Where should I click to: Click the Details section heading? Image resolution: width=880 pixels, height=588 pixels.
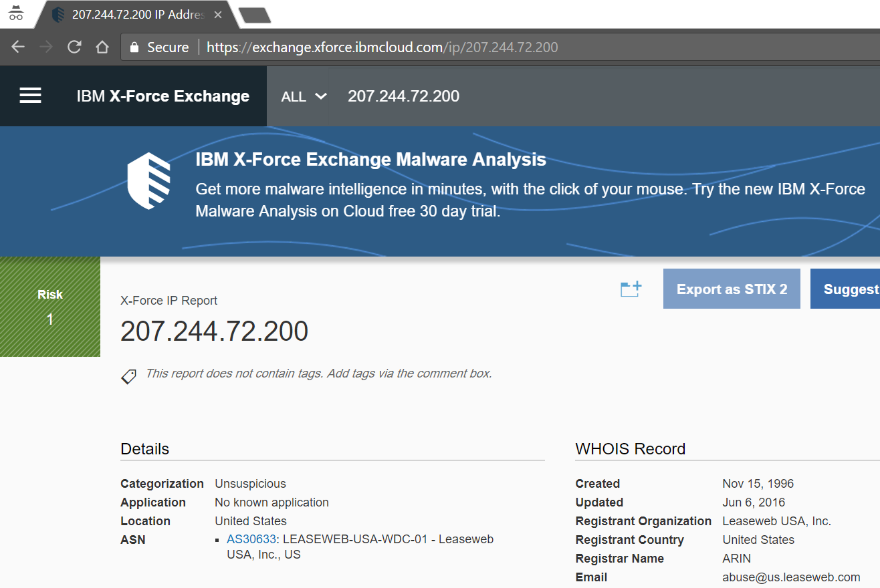[145, 449]
